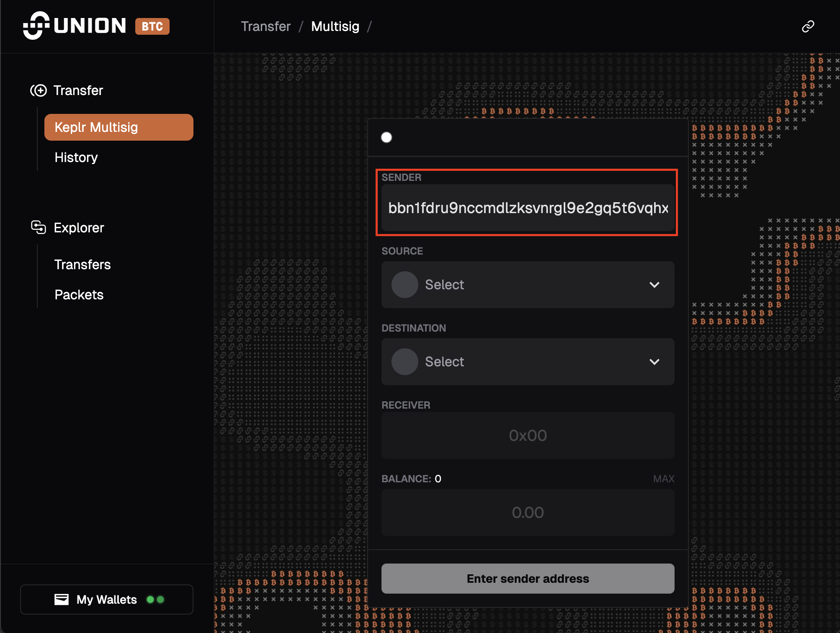Toggle the white circle switch above Sender
This screenshot has width=840, height=633.
[387, 137]
